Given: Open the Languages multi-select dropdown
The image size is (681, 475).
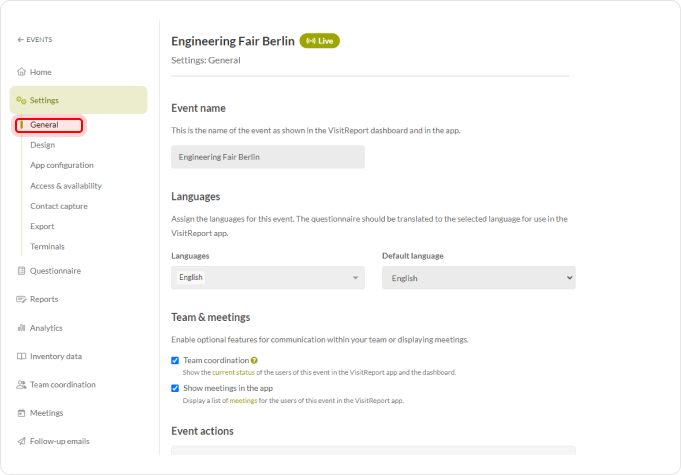Looking at the screenshot, I should (x=267, y=278).
